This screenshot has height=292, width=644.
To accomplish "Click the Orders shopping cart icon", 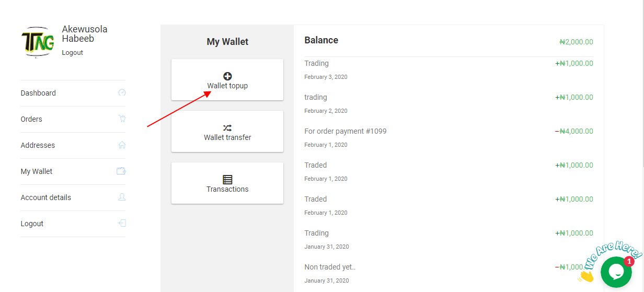I will (x=122, y=119).
